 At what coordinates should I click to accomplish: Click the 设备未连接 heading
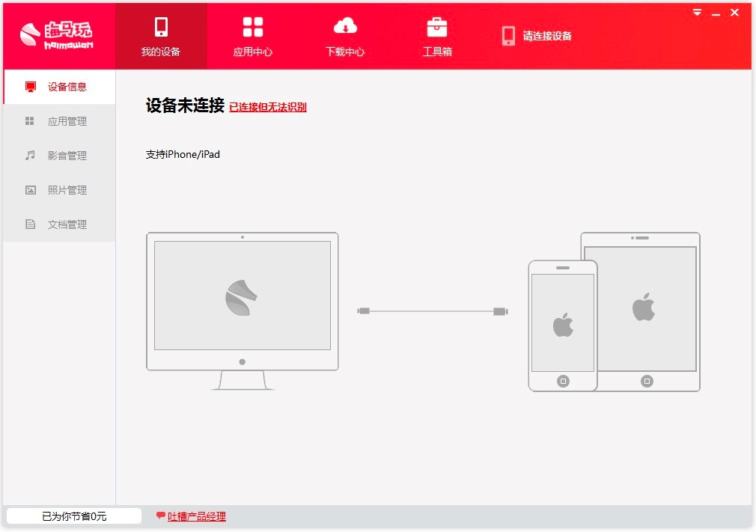coord(185,106)
